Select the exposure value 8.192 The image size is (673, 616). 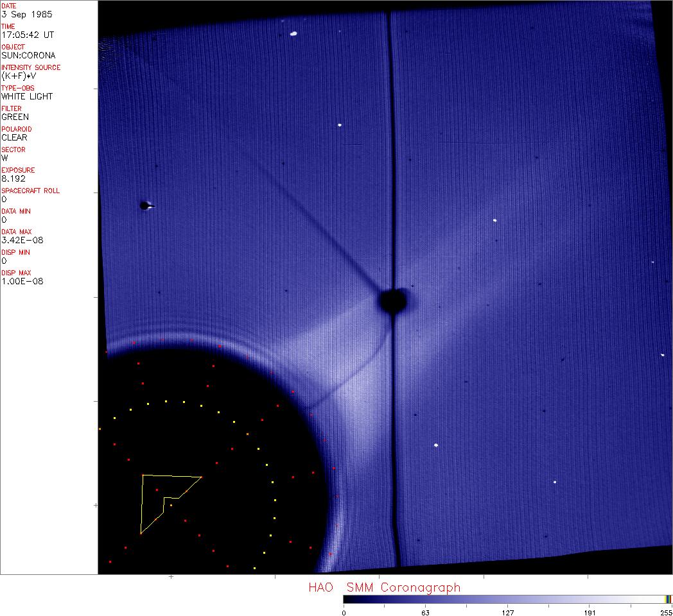point(12,178)
